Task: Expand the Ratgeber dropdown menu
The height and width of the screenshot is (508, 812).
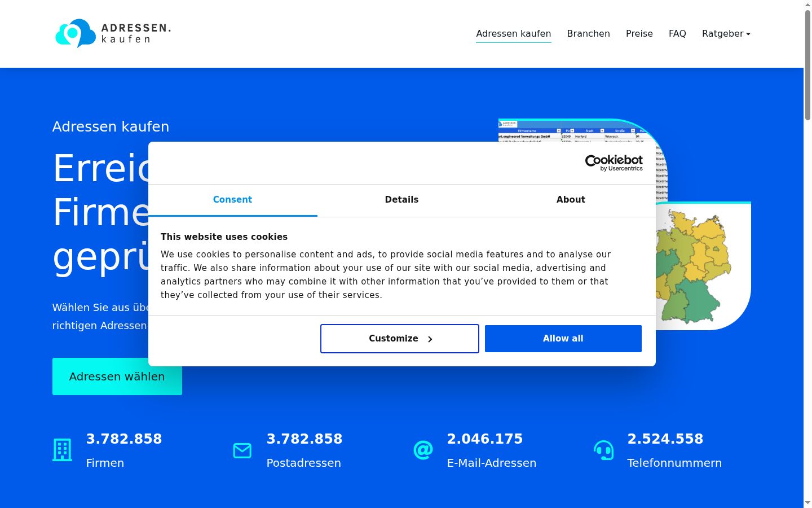Action: click(x=726, y=33)
